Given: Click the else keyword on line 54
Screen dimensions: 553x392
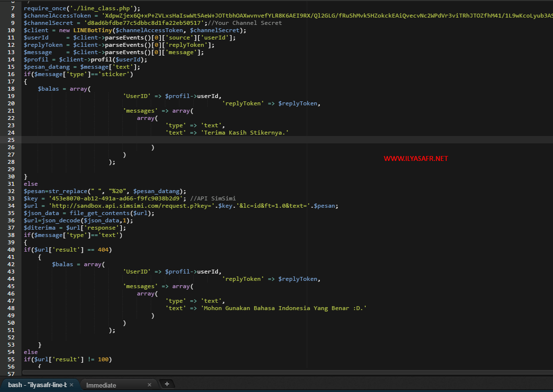Looking at the screenshot, I should [30, 352].
